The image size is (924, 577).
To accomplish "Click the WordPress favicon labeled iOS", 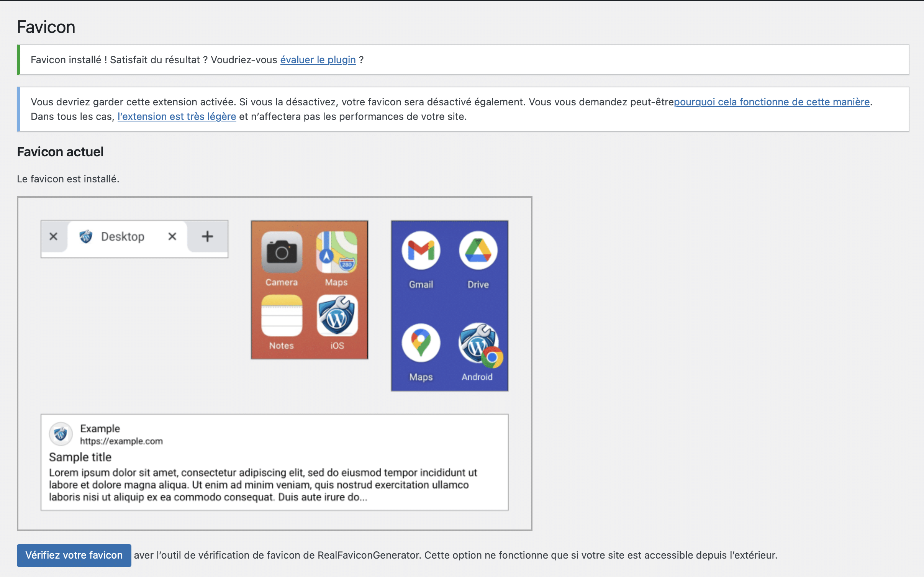I will (337, 315).
